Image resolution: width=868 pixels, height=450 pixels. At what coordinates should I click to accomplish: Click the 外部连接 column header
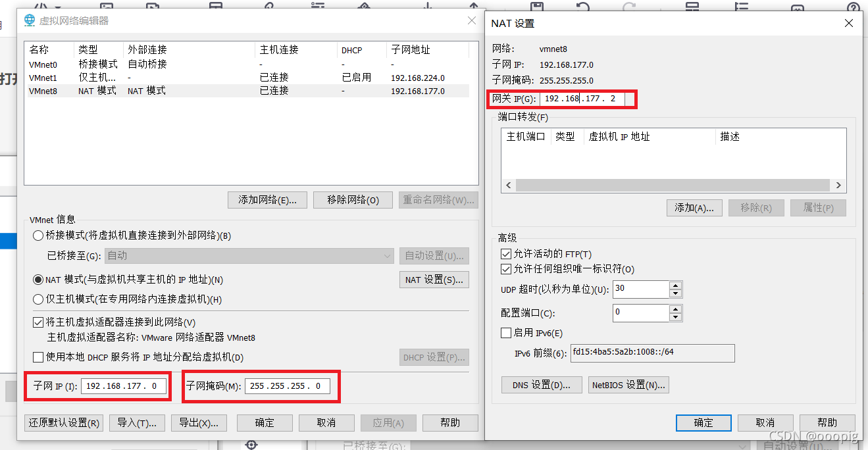tap(189, 50)
